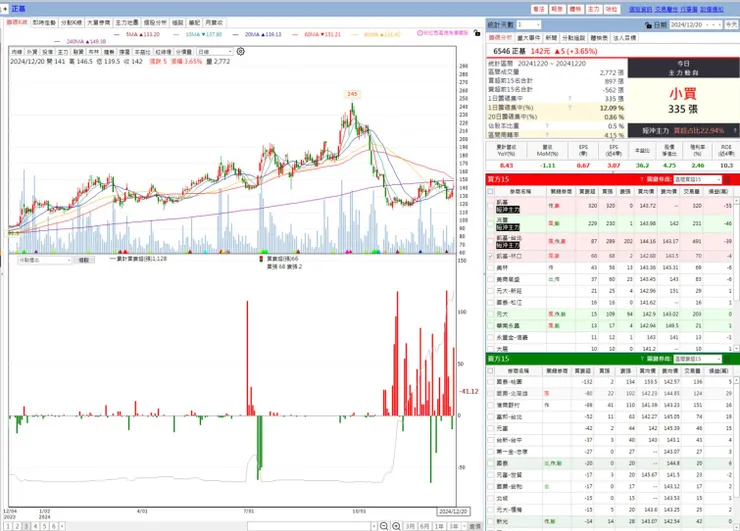This screenshot has width=740, height=531.
Task: Check the 兆豐 broker checkbox
Action: 491,223
